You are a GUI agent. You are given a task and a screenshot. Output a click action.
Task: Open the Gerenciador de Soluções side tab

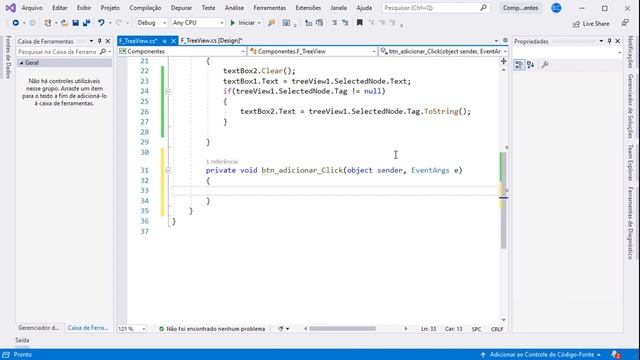tap(631, 106)
